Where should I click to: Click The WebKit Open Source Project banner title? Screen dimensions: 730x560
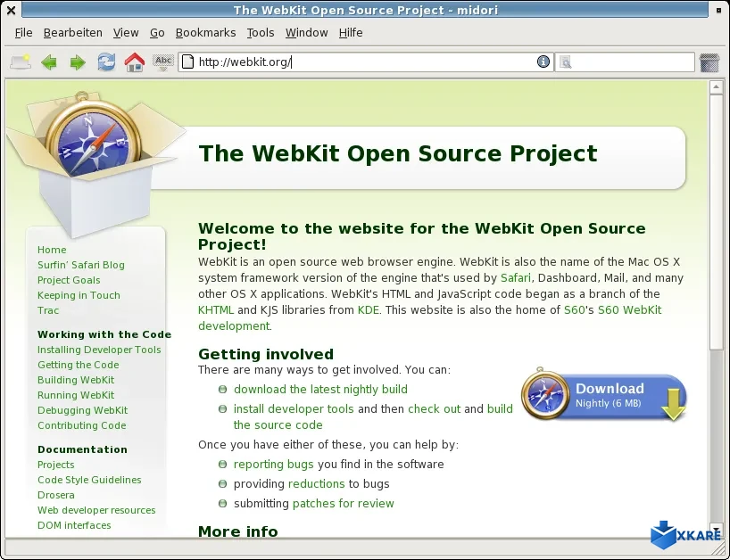pyautogui.click(x=398, y=153)
